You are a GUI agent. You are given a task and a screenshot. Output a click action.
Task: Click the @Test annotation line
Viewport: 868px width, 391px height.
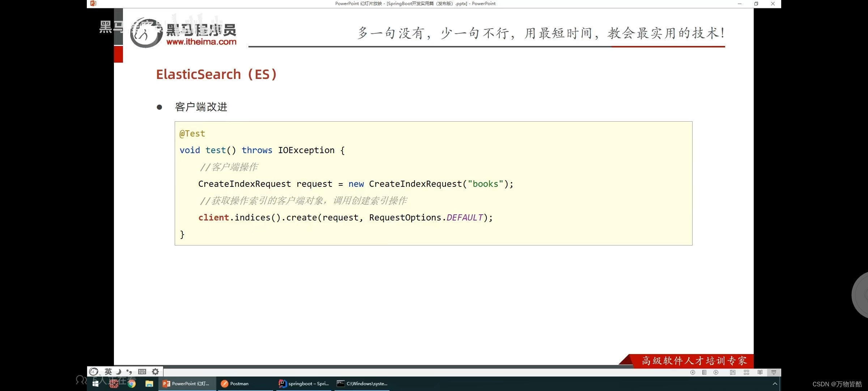coord(192,134)
